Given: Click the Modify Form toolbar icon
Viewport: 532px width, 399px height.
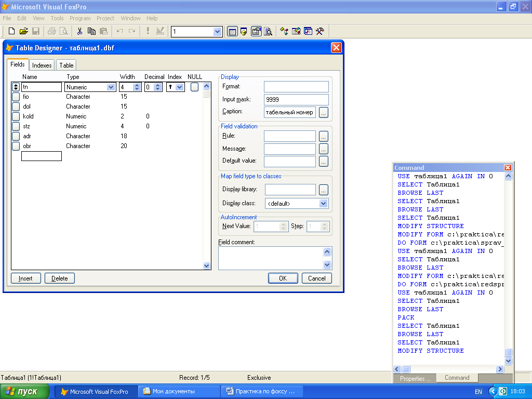Looking at the screenshot, I should (160, 31).
